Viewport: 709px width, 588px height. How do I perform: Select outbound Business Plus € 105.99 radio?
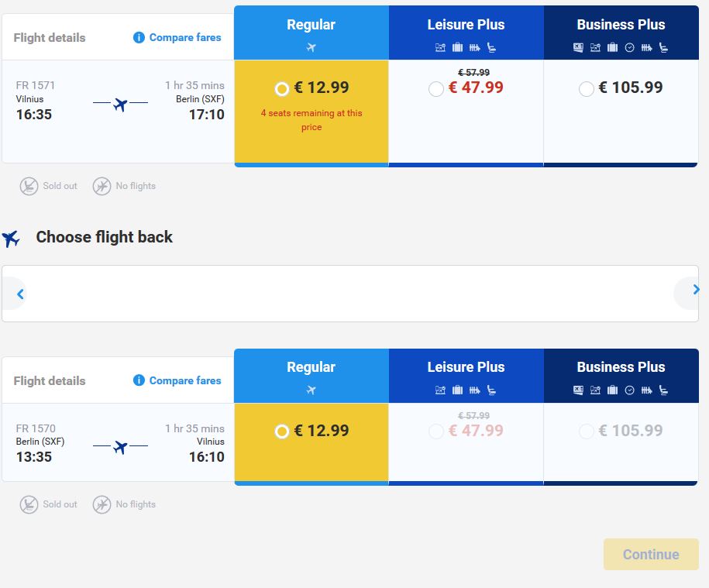click(x=586, y=88)
